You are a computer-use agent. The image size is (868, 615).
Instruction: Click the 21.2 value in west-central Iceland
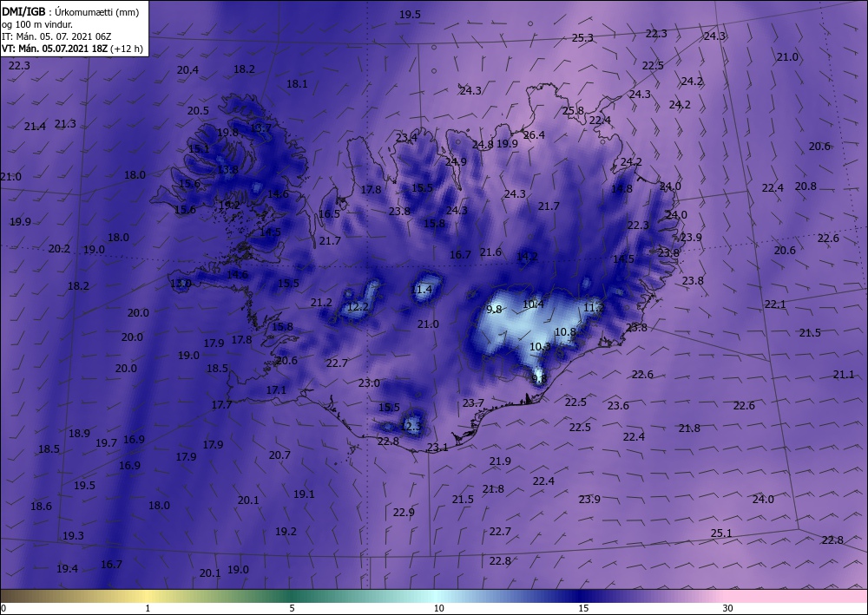click(x=321, y=303)
